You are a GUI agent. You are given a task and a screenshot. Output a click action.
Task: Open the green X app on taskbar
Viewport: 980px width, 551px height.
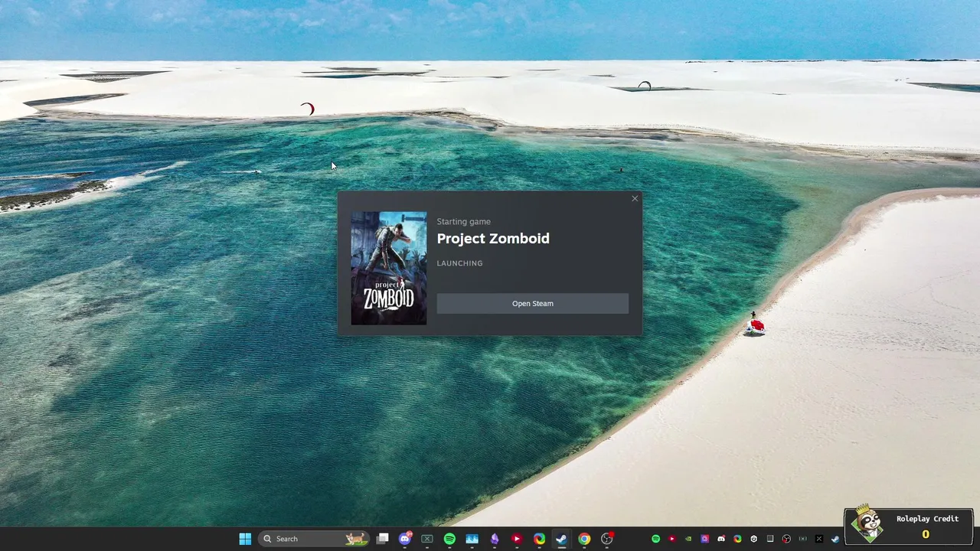point(427,539)
